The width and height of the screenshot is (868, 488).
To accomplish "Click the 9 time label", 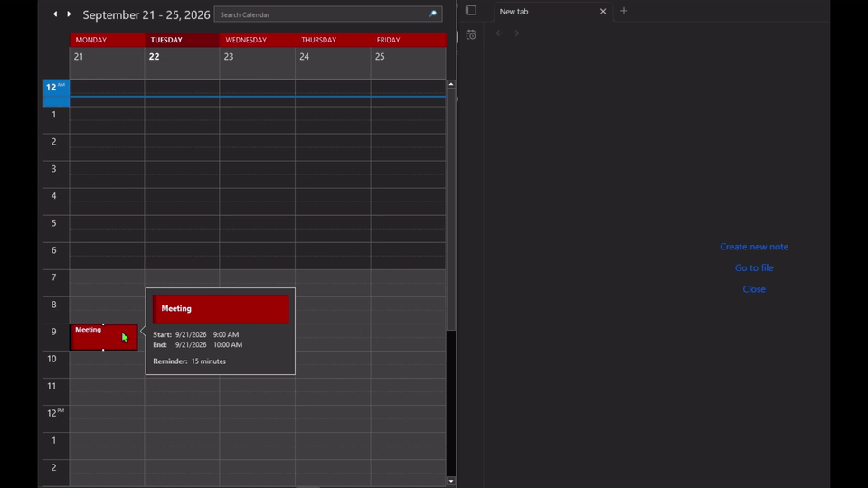I will (53, 332).
